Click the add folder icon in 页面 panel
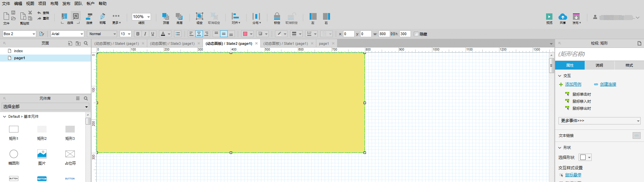Screen dimensions: 644x182 [78, 43]
